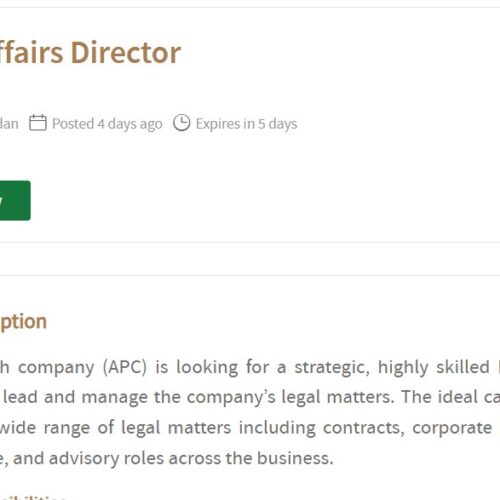Click 'lead and manage' in the description
The height and width of the screenshot is (500, 500).
pos(75,397)
